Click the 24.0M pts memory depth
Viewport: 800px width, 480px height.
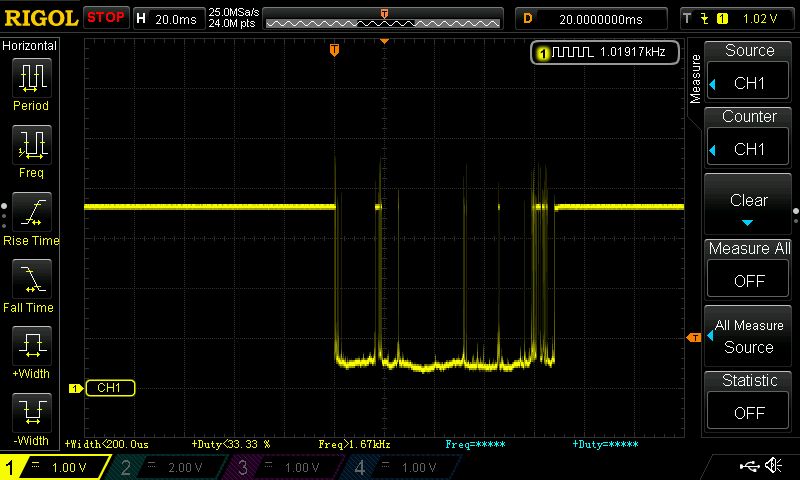232,23
